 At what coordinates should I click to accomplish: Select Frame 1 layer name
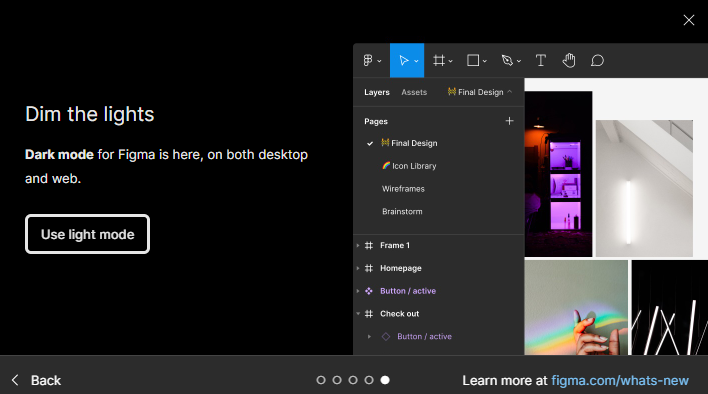click(x=395, y=246)
